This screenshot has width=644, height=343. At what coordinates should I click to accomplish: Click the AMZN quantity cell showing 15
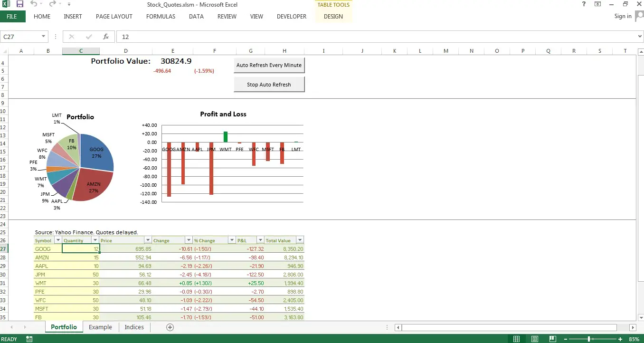tap(81, 257)
